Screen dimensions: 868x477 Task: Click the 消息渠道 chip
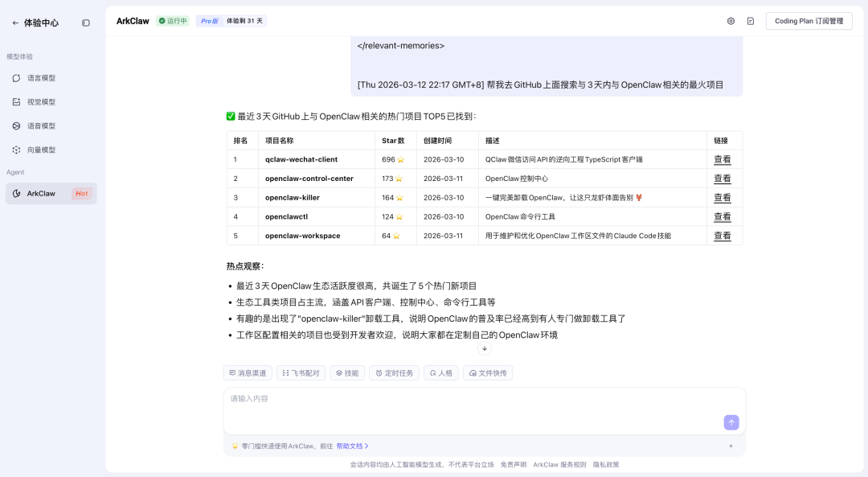coord(247,373)
